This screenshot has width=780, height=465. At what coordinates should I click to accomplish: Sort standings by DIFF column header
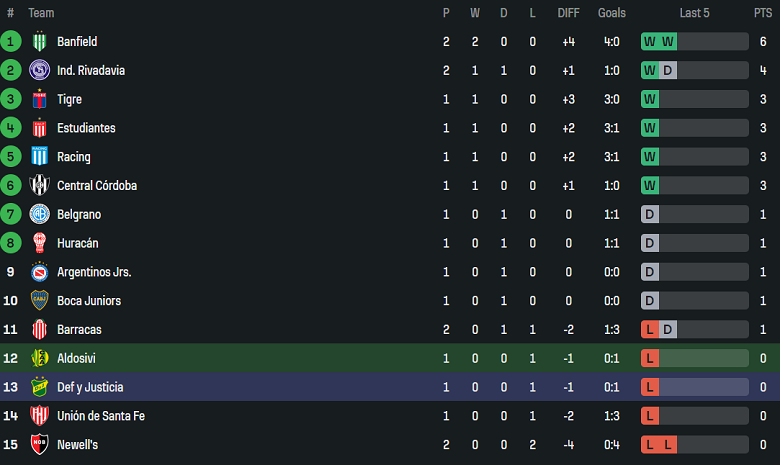pyautogui.click(x=567, y=13)
